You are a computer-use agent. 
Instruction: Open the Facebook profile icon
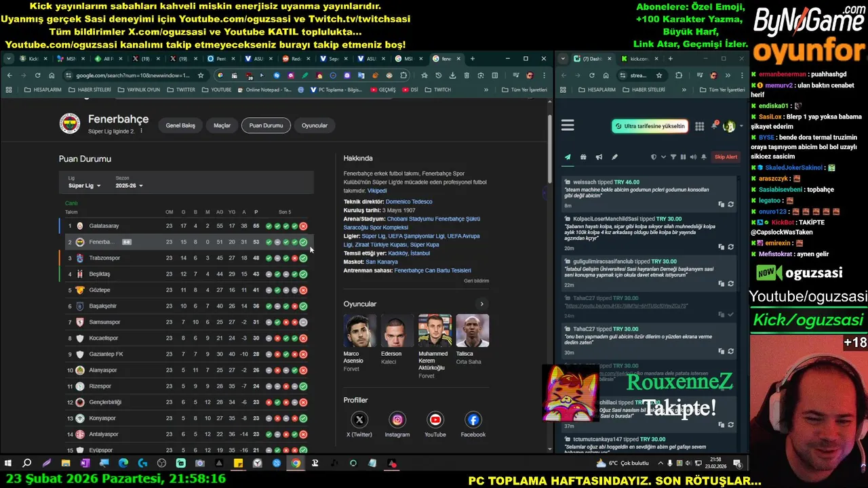pyautogui.click(x=473, y=420)
